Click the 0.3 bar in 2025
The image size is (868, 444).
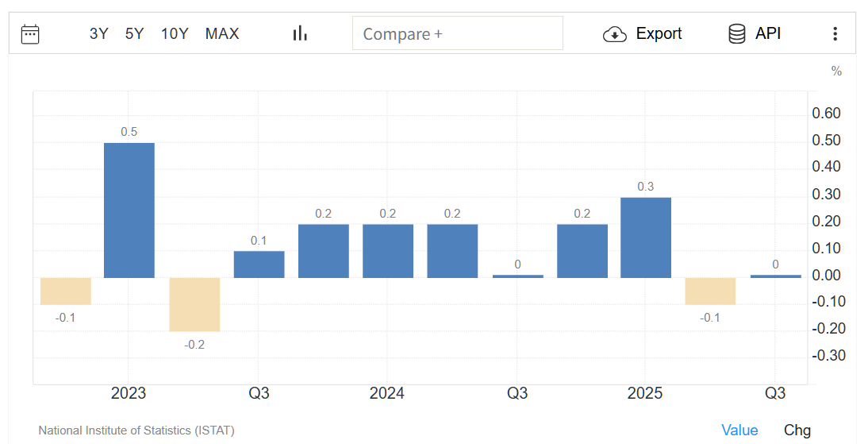[x=646, y=237]
